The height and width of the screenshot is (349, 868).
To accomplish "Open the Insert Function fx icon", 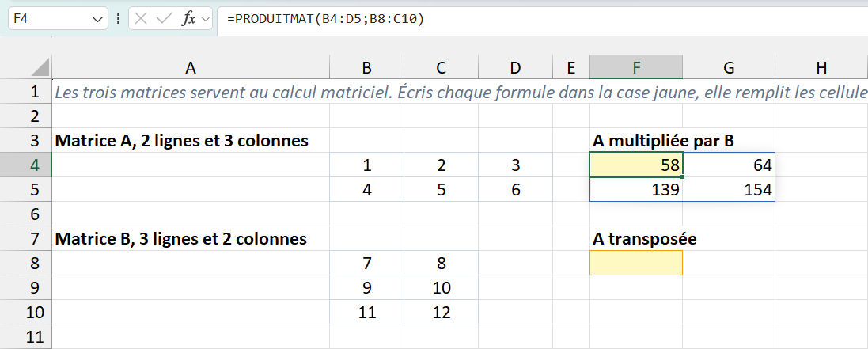I will [189, 18].
